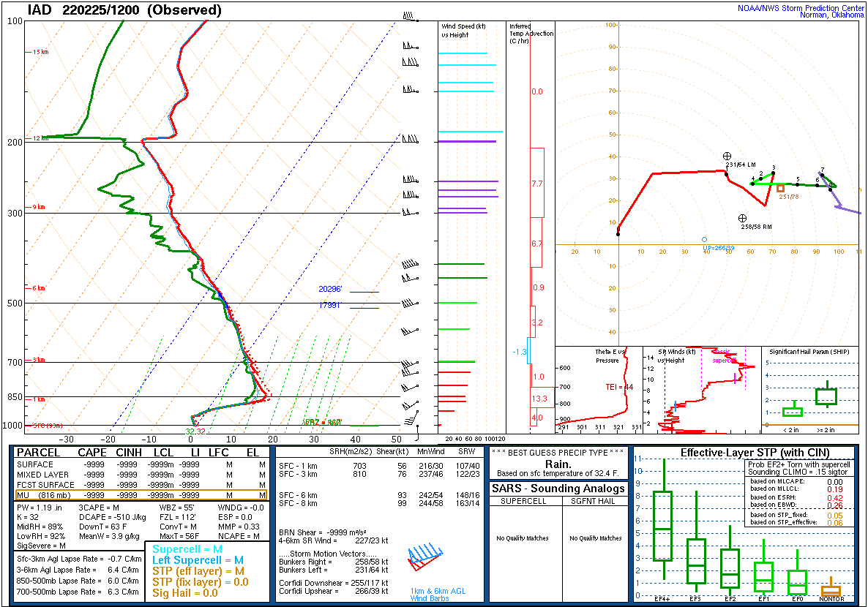Click the 'Corfidi Downshear = 255/117 kt' line
This screenshot has width=868, height=607.
(333, 583)
